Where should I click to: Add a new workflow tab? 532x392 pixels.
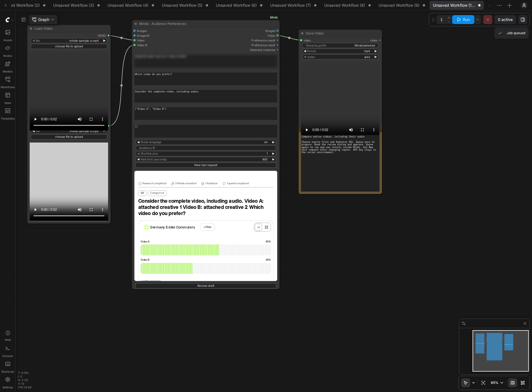tap(510, 5)
